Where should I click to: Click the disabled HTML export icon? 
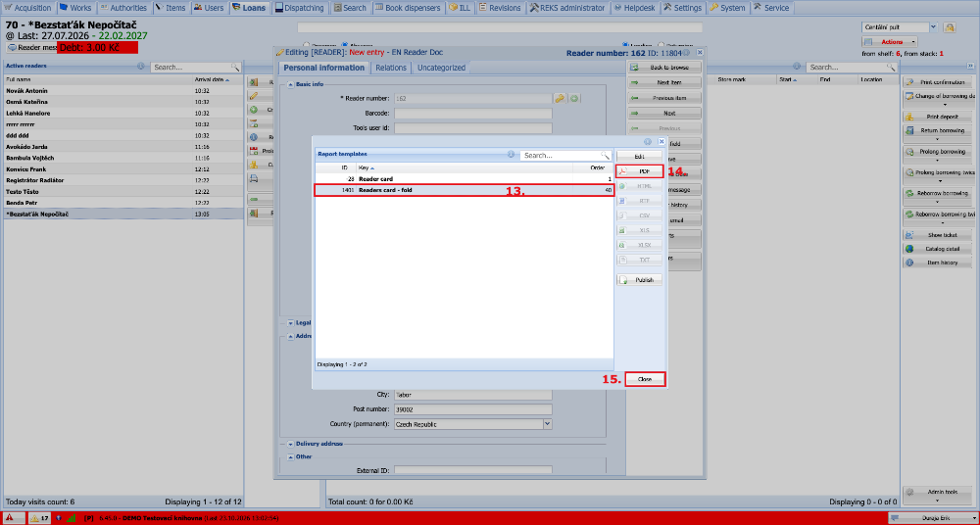(622, 186)
